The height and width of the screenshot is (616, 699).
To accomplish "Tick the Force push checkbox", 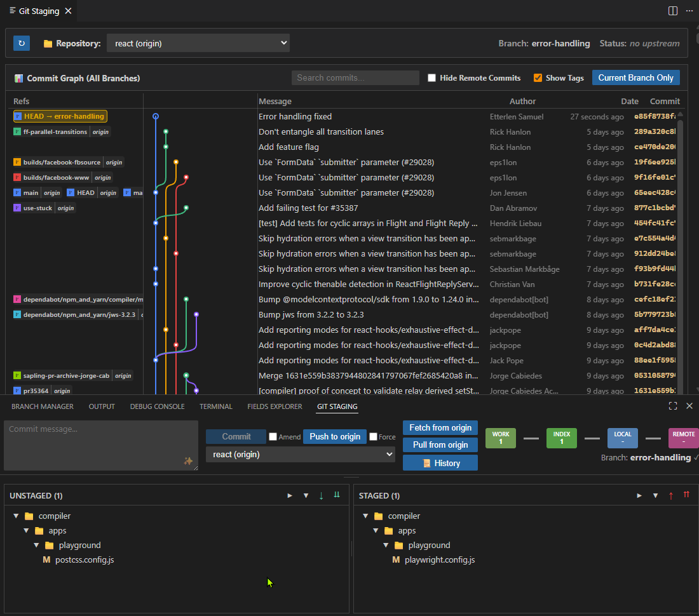I will (374, 436).
